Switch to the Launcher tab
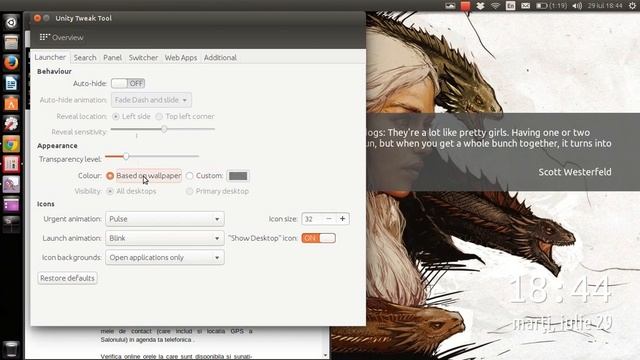 (x=50, y=57)
